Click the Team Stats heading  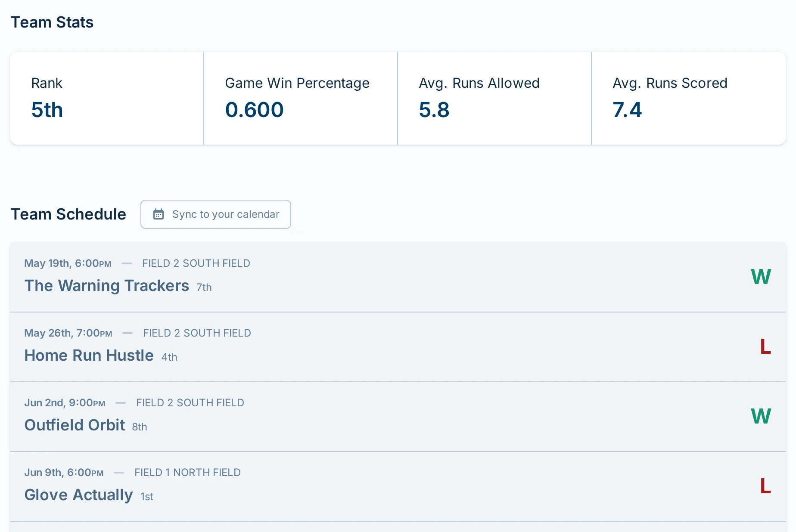tap(52, 22)
